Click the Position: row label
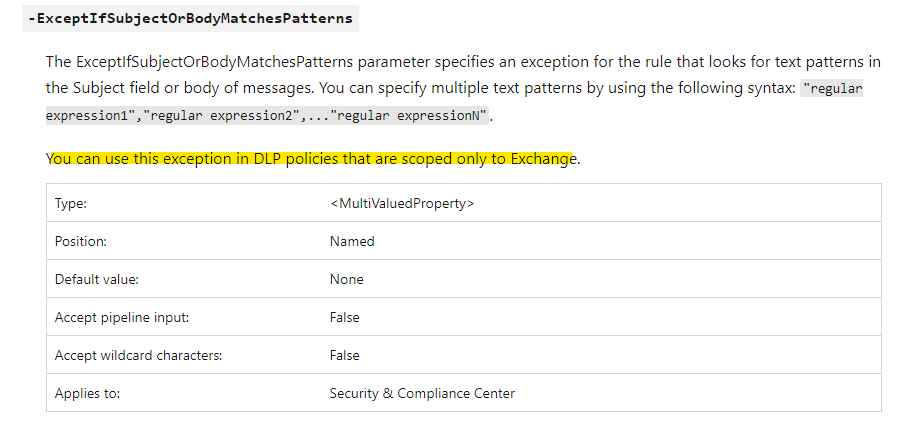The image size is (907, 435). pyautogui.click(x=80, y=241)
